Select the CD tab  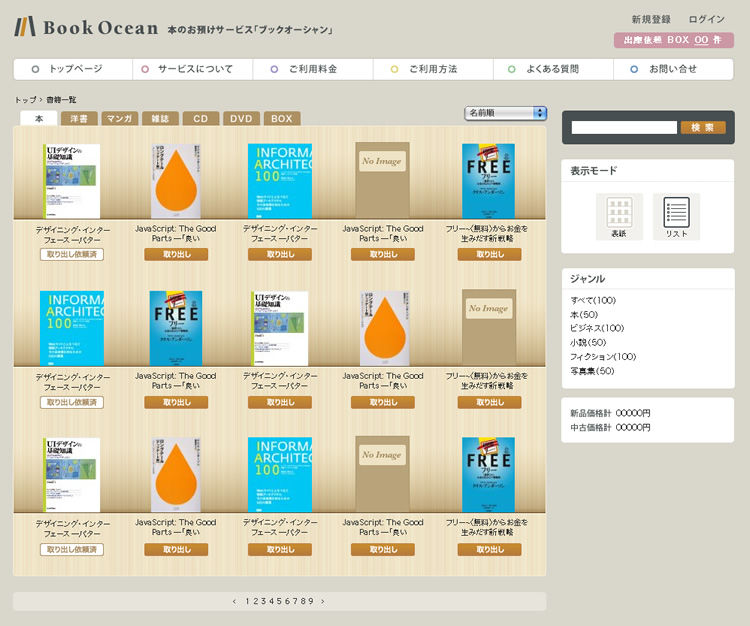pos(201,118)
